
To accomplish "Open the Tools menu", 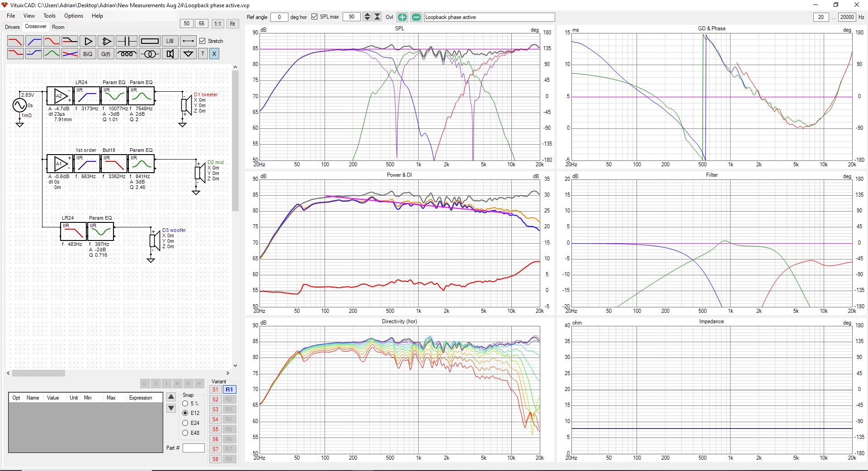I will [50, 16].
